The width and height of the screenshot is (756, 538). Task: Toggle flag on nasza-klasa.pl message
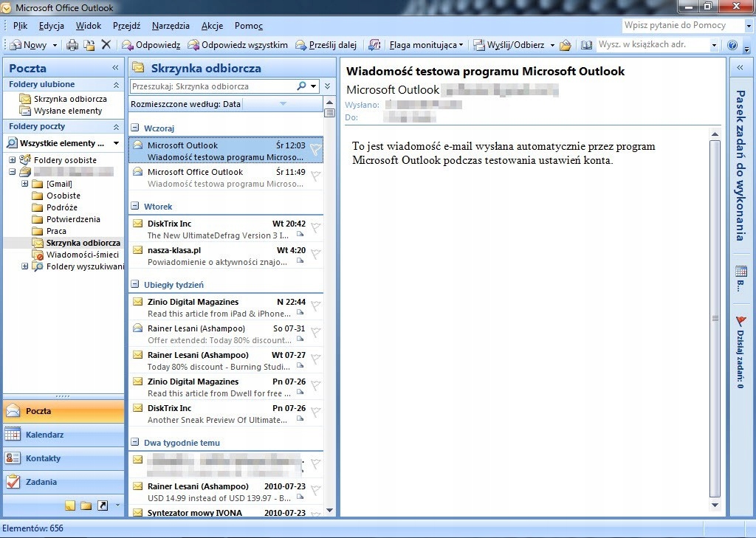click(315, 254)
